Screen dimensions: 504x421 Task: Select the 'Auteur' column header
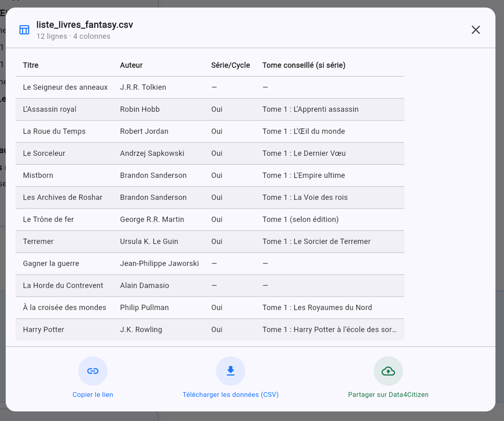(131, 65)
